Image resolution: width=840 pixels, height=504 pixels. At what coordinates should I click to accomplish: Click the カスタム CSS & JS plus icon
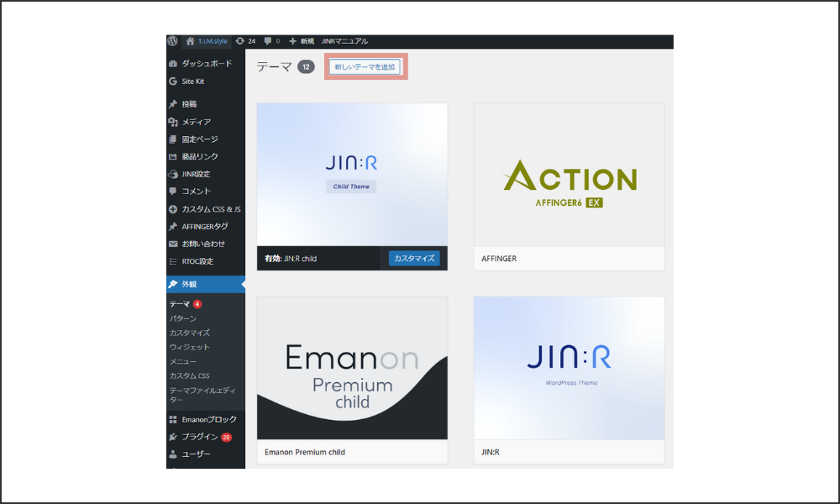point(173,209)
